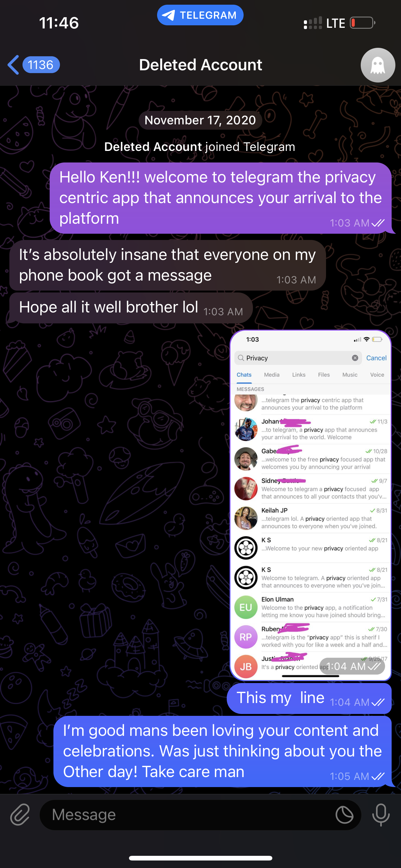Tap the November 17, 2020 date label

pyautogui.click(x=200, y=120)
